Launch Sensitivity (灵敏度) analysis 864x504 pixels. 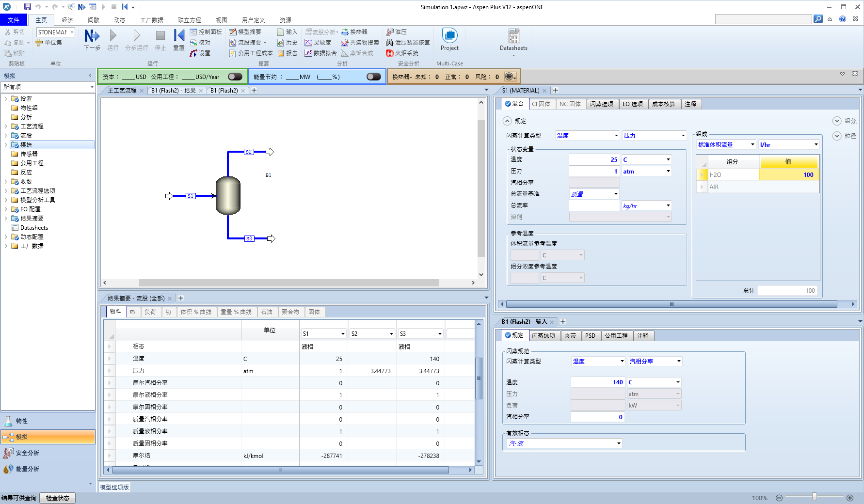click(318, 43)
